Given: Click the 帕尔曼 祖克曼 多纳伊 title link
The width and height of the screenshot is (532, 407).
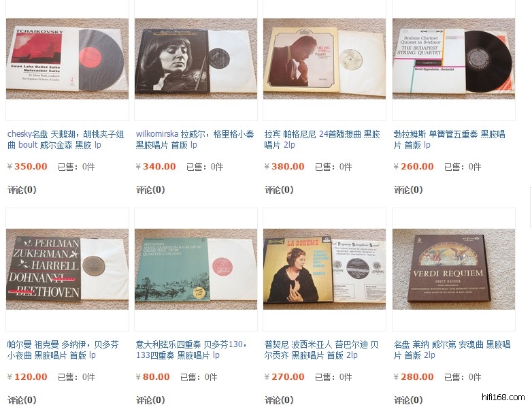Looking at the screenshot, I should pos(63,350).
